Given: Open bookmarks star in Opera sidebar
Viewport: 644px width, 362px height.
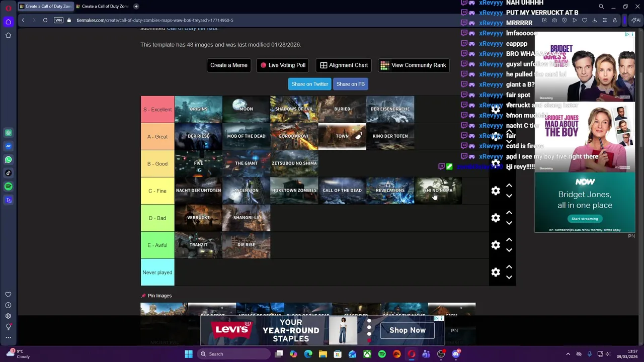Looking at the screenshot, I should 8,35.
